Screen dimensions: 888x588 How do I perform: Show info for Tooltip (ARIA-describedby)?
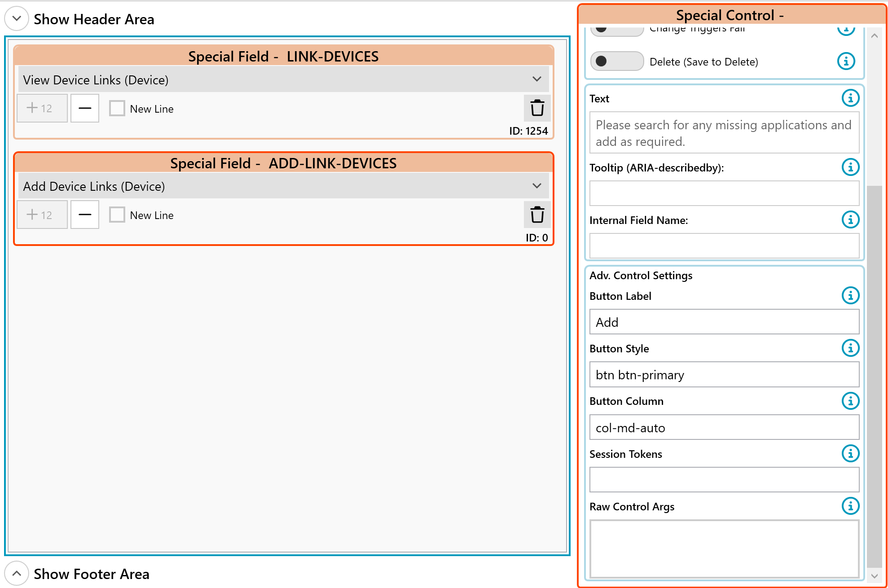click(850, 167)
